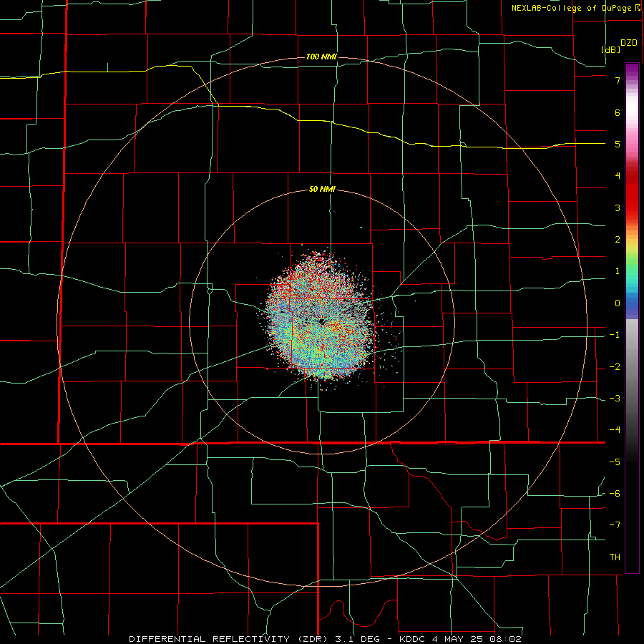The width and height of the screenshot is (644, 644).
Task: Click the -1 value on color scale
Action: (x=615, y=335)
